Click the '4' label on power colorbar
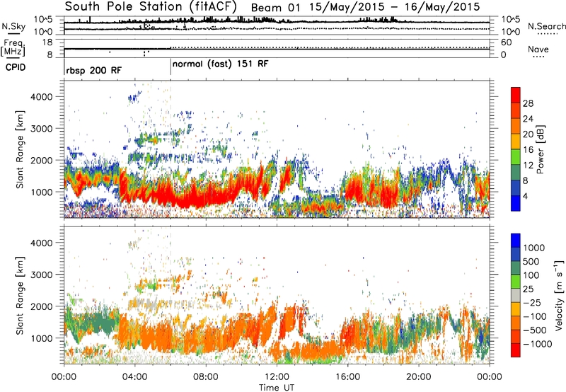 tap(526, 196)
